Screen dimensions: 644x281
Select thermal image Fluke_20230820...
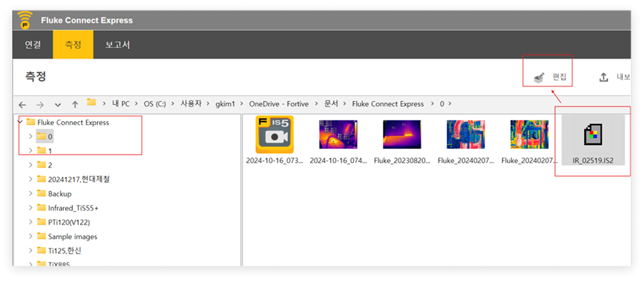(402, 135)
